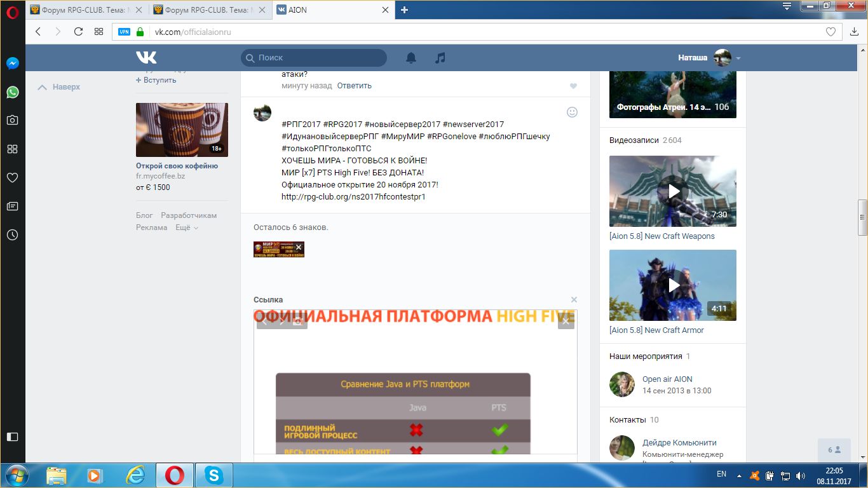Toggle the Opera sidebar panel button
The height and width of the screenshot is (488, 868).
click(x=12, y=437)
